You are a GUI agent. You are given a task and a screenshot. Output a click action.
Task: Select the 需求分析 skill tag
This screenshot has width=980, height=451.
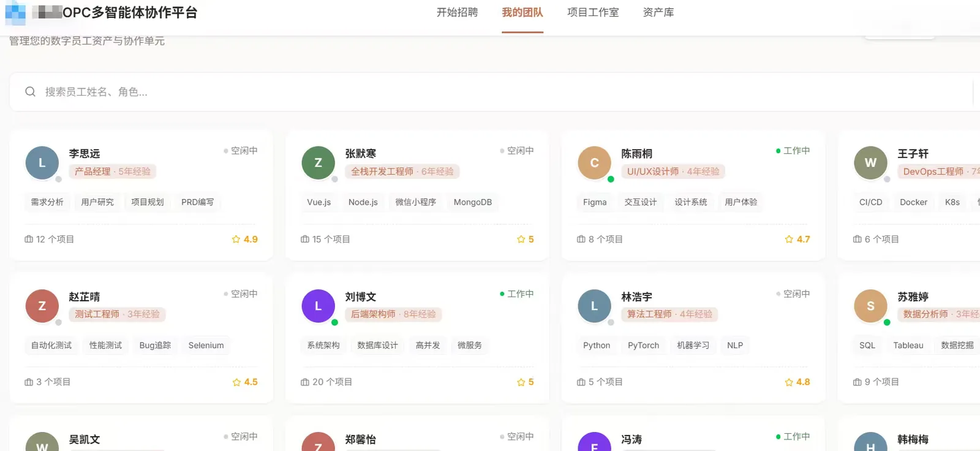point(47,202)
